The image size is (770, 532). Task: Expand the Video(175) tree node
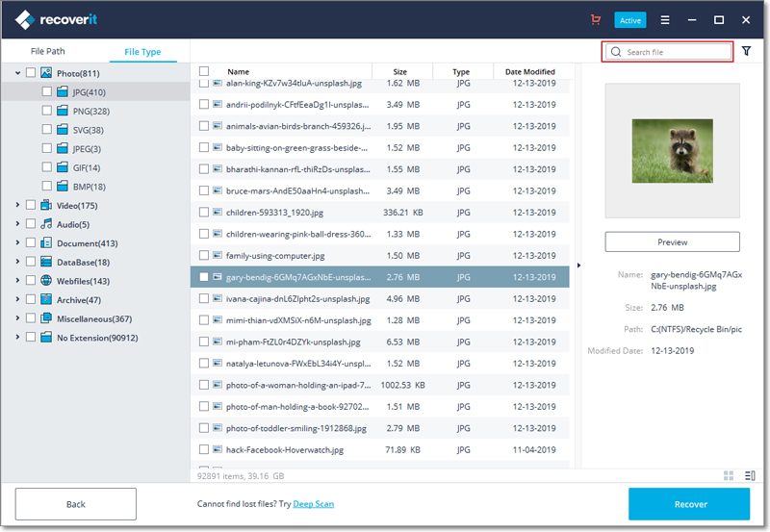pos(17,205)
